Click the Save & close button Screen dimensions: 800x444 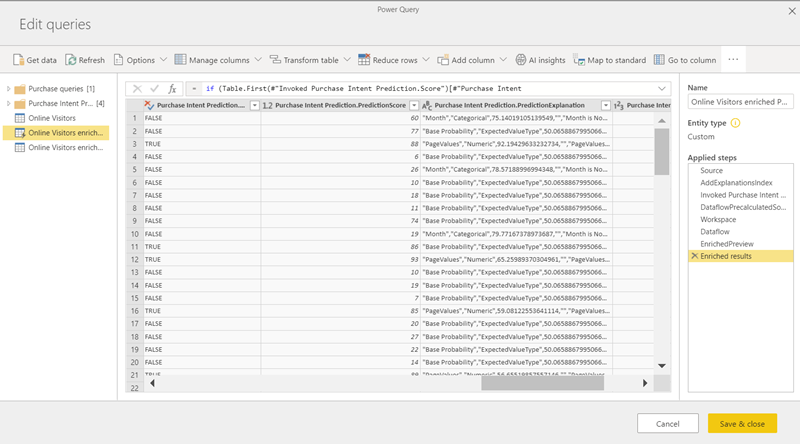pyautogui.click(x=742, y=423)
